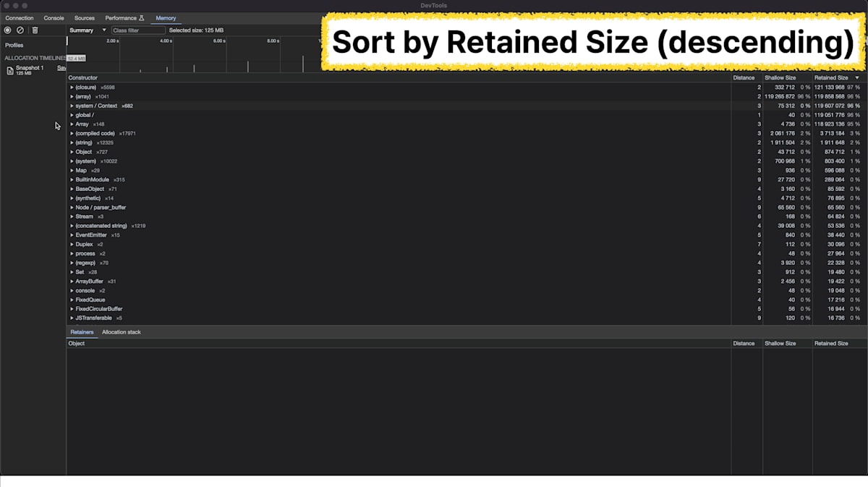This screenshot has width=868, height=487.
Task: Select the Memory tab
Action: click(x=166, y=18)
